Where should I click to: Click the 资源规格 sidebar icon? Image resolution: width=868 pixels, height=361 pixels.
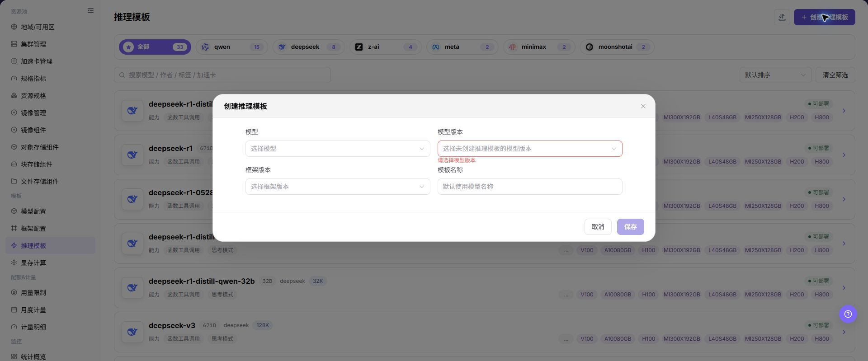pyautogui.click(x=14, y=96)
